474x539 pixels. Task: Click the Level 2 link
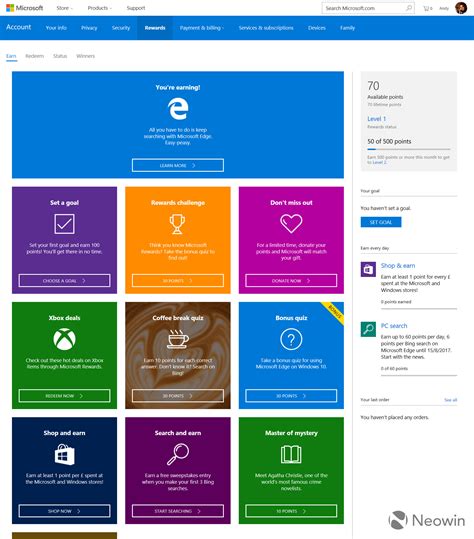coord(379,162)
